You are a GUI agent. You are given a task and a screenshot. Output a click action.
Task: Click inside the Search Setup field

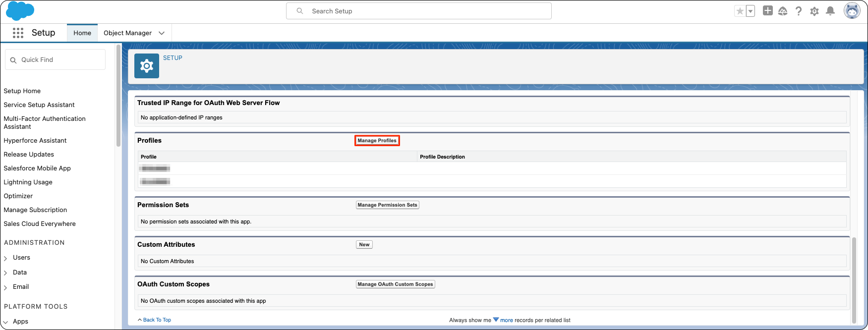418,11
